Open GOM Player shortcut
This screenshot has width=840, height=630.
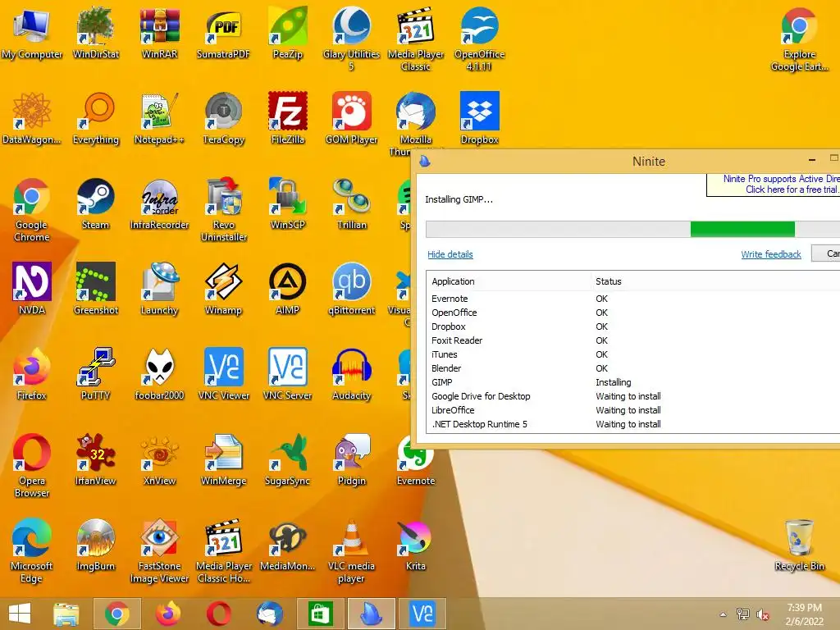(351, 118)
